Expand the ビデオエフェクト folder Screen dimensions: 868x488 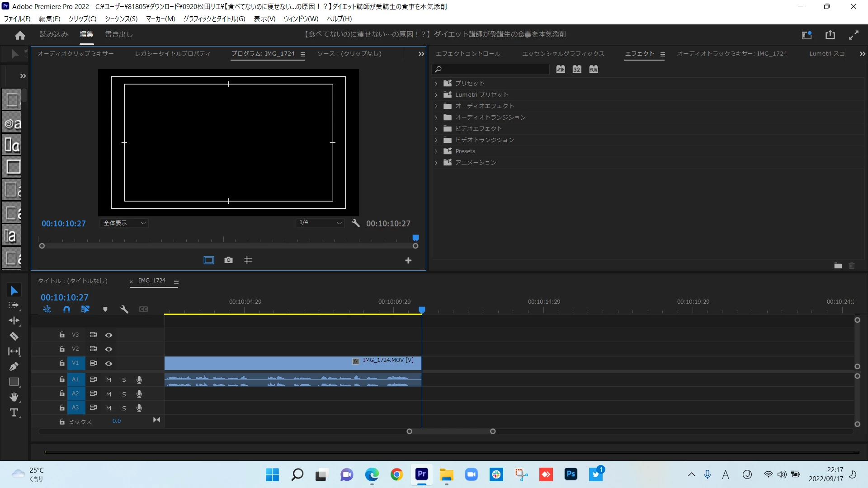436,129
